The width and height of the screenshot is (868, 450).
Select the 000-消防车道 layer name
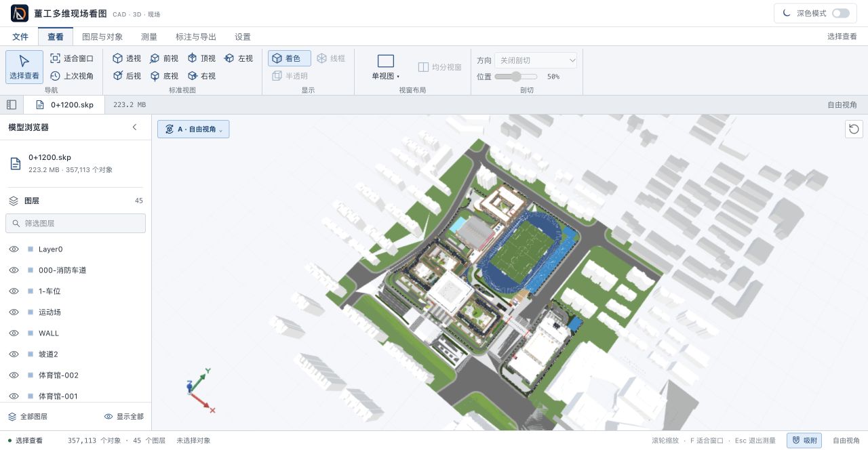pos(62,270)
